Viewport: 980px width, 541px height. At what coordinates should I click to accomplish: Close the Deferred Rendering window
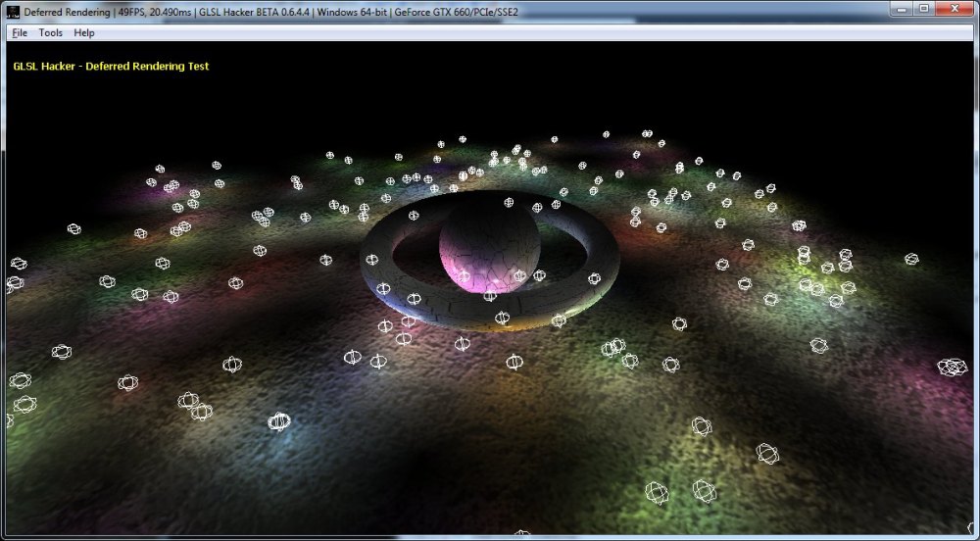click(955, 9)
